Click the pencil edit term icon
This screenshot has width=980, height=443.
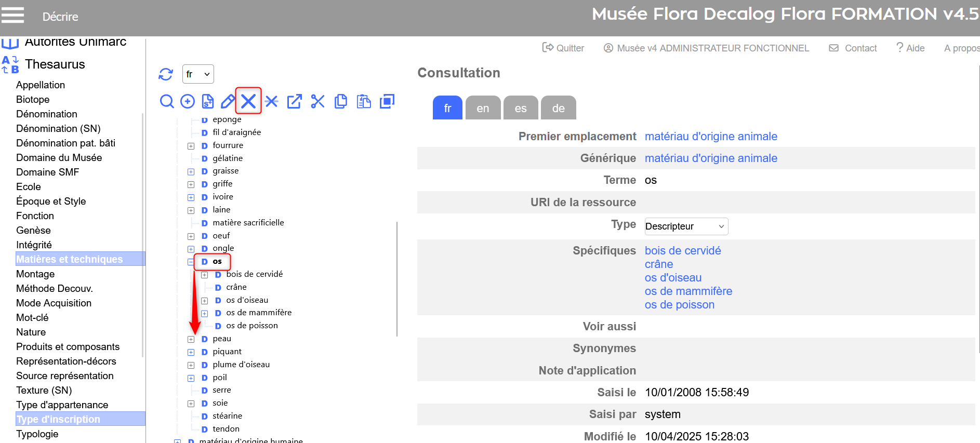click(228, 101)
